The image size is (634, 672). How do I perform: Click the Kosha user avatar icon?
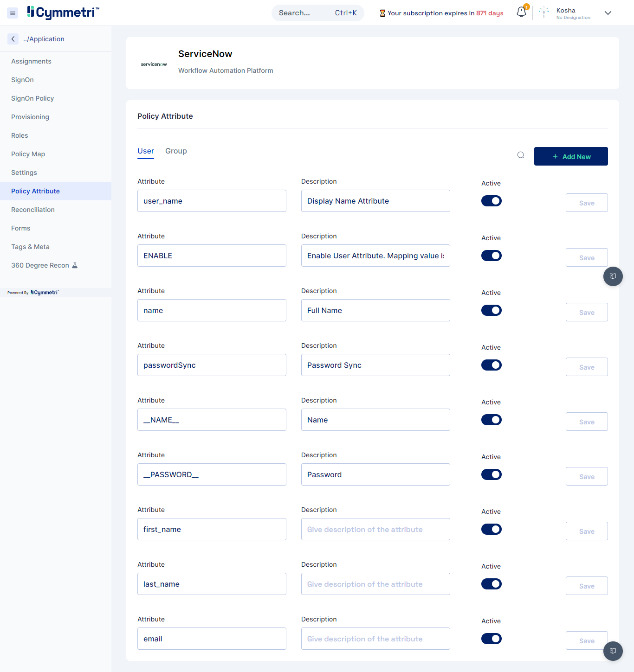(544, 13)
